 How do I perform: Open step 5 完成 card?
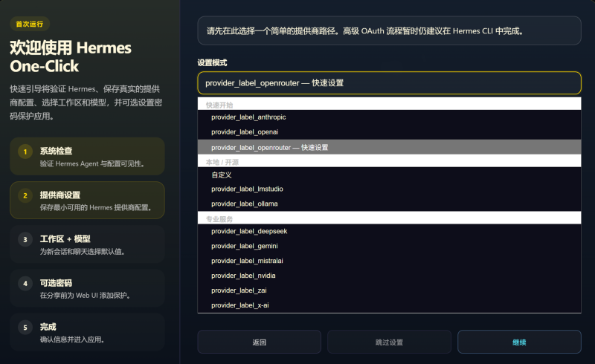(87, 332)
